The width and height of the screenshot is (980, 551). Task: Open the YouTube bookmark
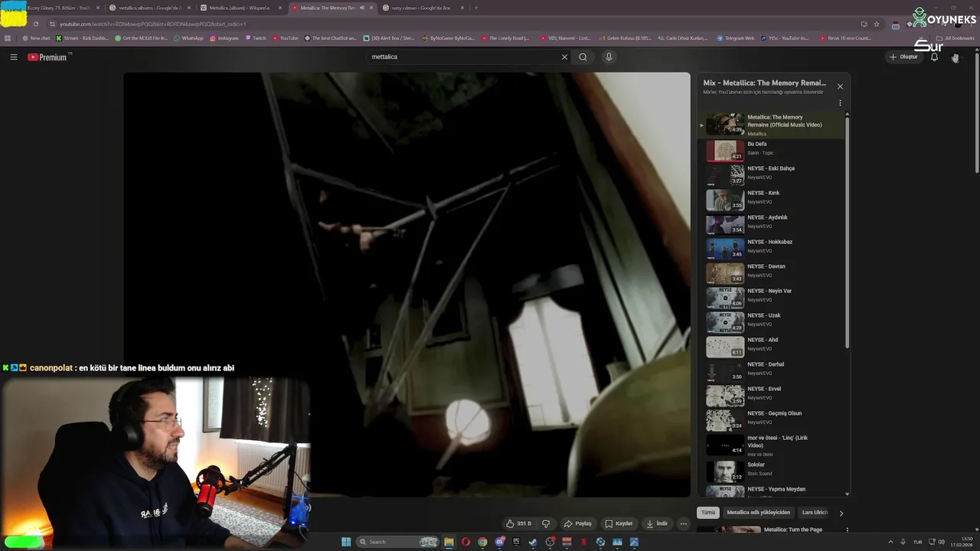[285, 37]
